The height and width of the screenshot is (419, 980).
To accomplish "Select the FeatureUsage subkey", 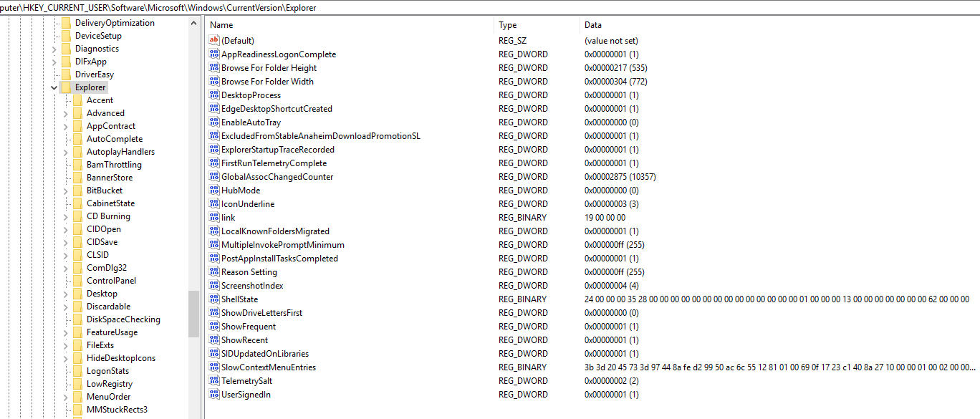I will tap(112, 332).
